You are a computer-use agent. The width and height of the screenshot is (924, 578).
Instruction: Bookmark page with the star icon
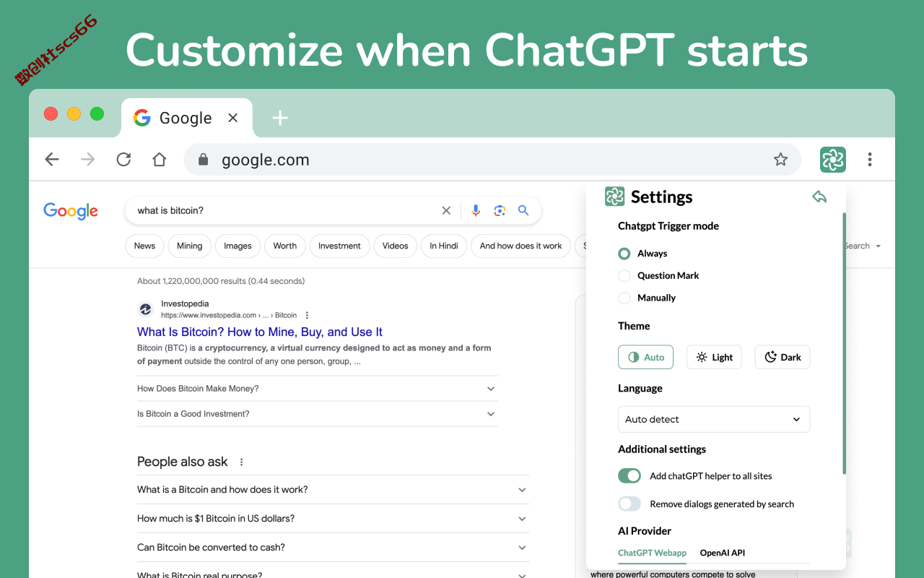point(780,160)
